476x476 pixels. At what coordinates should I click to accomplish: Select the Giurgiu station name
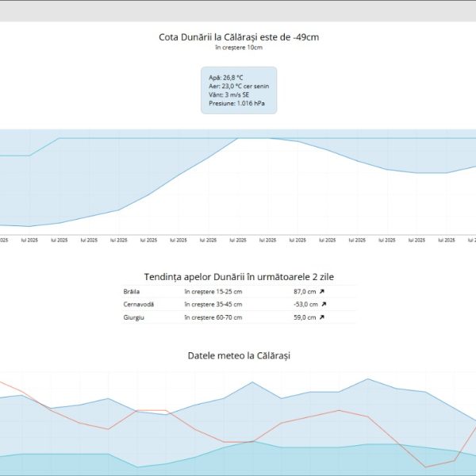pos(134,317)
